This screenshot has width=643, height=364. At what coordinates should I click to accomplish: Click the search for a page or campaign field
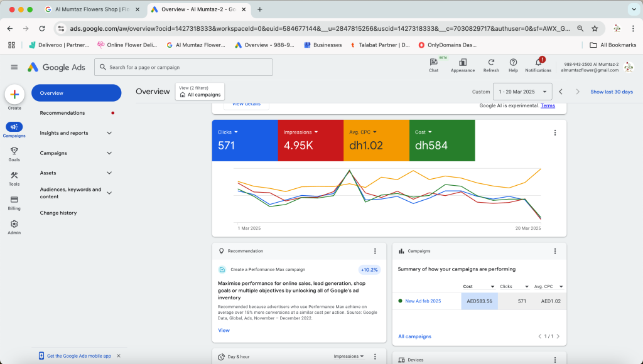184,67
